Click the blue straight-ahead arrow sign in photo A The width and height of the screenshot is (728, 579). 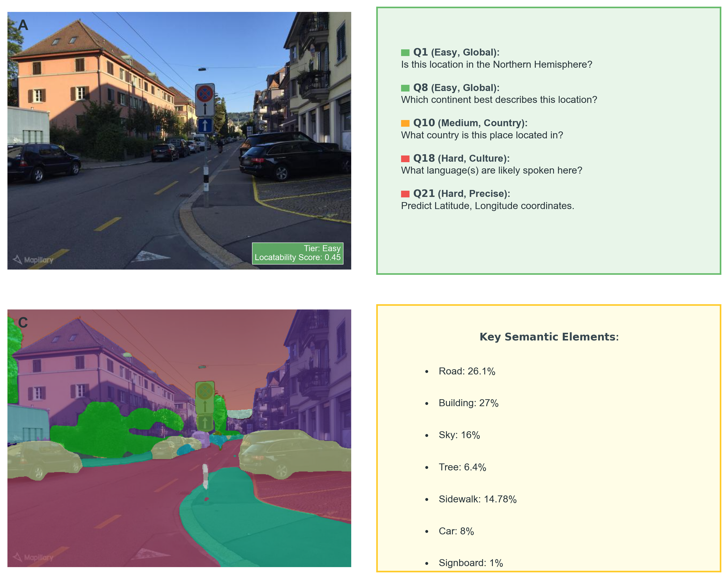(205, 125)
